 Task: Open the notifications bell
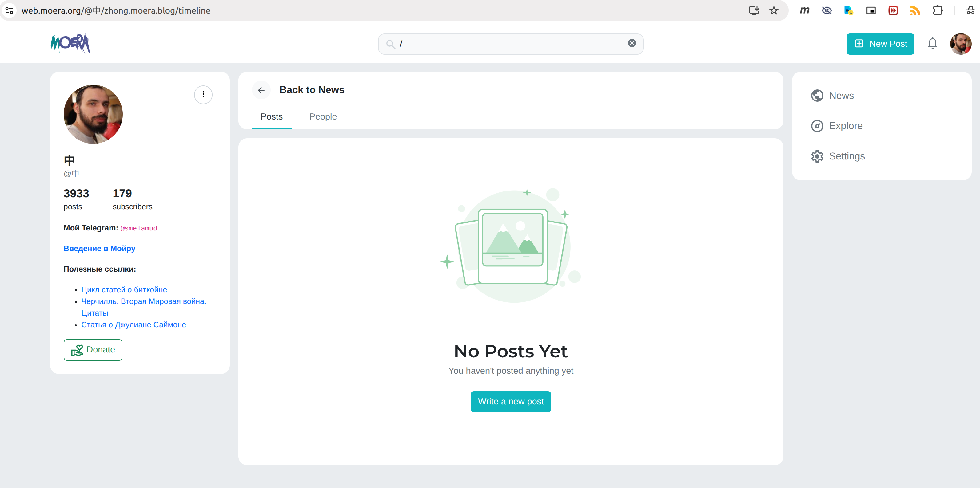(932, 44)
